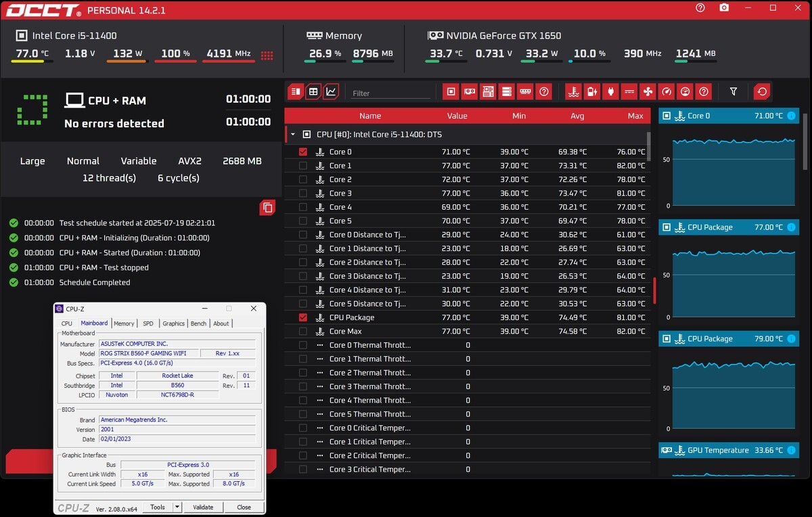The width and height of the screenshot is (812, 517).
Task: Sort sensors by the Avg column header
Action: point(577,116)
